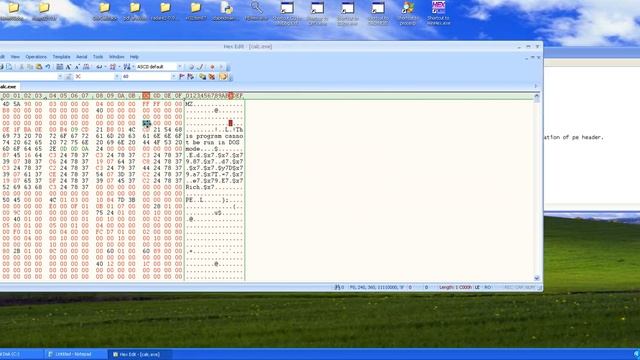Image resolution: width=640 pixels, height=360 pixels.
Task: Open the Template menu
Action: click(61, 57)
